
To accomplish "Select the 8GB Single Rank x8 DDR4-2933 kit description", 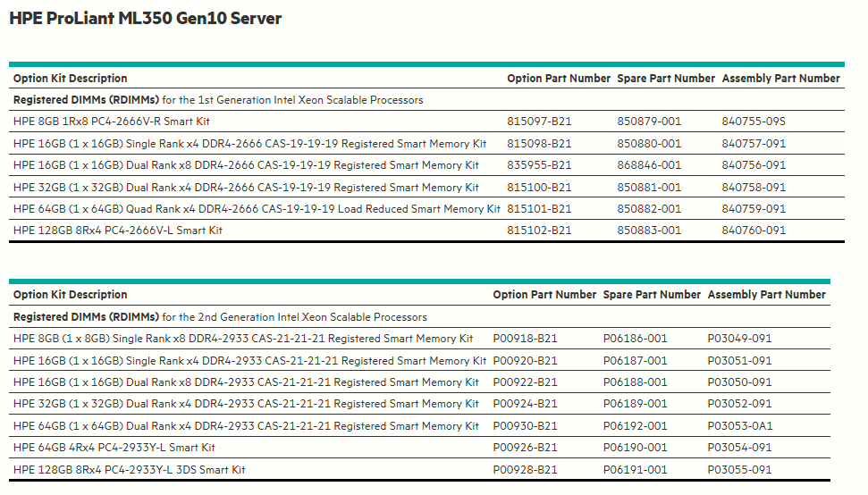I will [243, 338].
